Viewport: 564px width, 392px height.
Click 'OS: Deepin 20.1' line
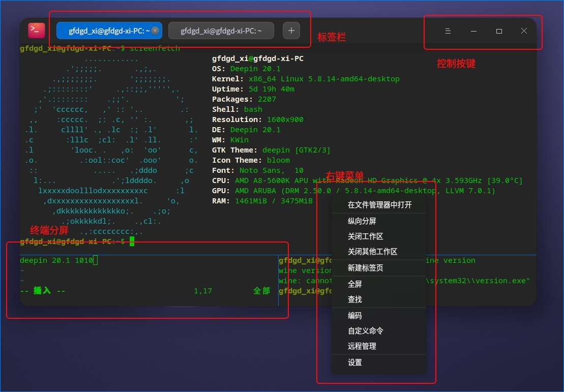click(246, 69)
